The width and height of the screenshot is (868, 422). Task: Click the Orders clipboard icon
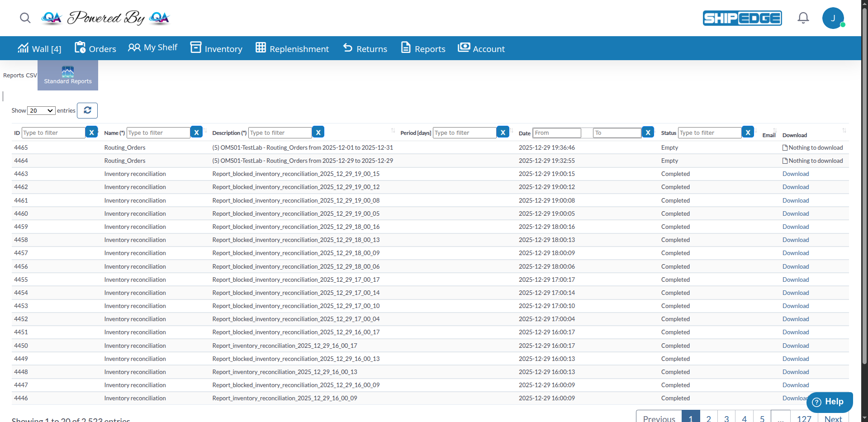80,47
